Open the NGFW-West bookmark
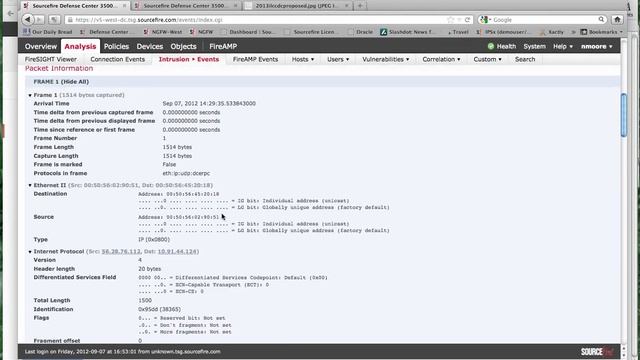The height and width of the screenshot is (360, 640). (163, 32)
